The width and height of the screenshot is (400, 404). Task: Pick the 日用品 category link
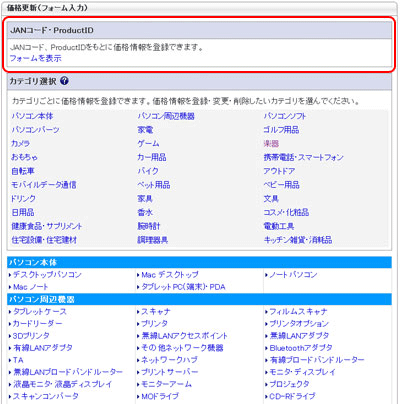point(23,212)
